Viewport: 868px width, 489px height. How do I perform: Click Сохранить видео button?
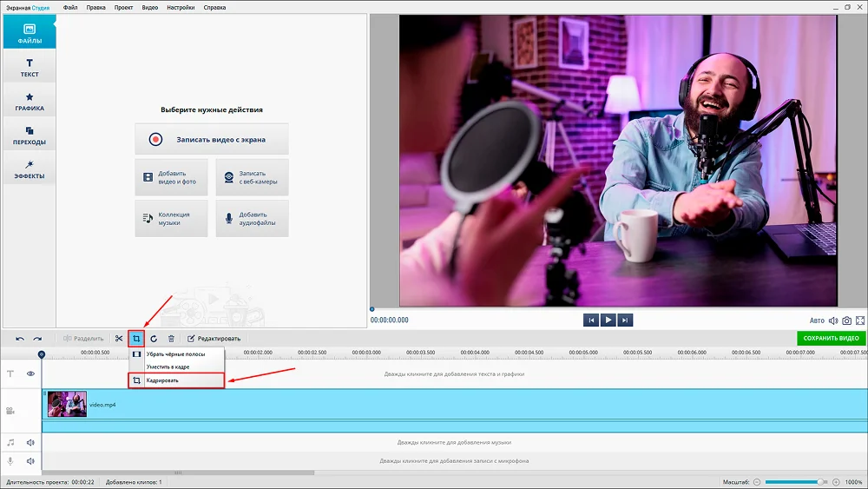coord(831,338)
